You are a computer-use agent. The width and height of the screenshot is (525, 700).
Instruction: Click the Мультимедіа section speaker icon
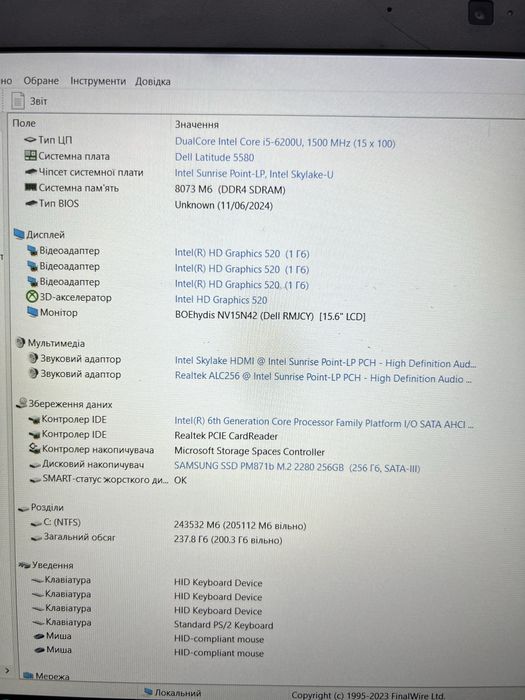click(20, 342)
